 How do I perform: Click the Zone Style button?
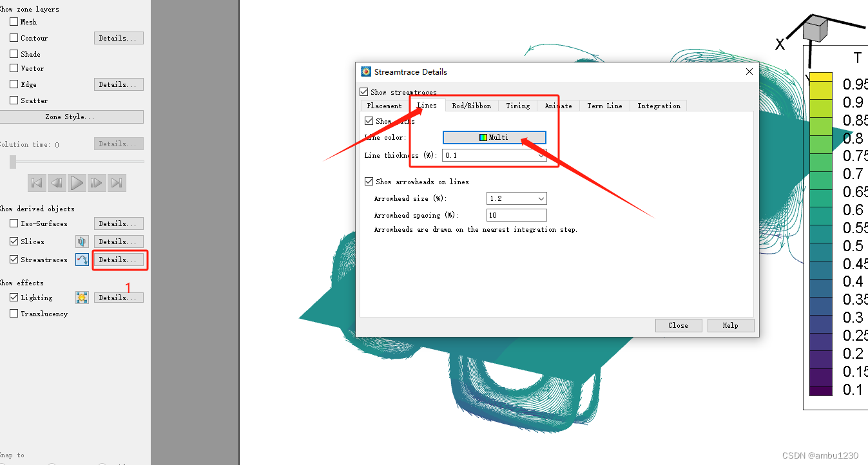[70, 117]
